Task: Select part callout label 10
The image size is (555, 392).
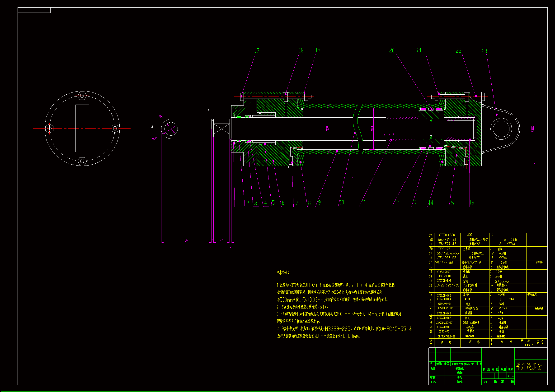Action: coord(342,203)
